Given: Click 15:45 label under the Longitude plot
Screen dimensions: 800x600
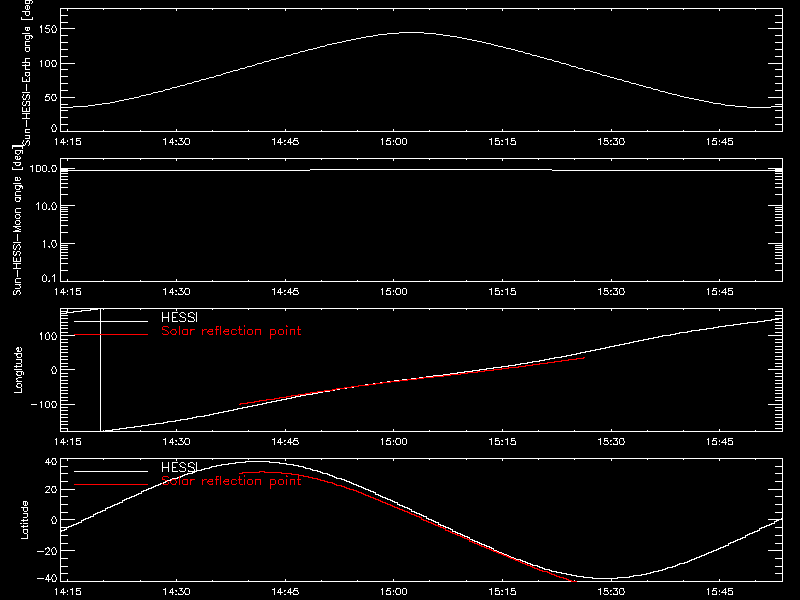Looking at the screenshot, I should coord(719,442).
